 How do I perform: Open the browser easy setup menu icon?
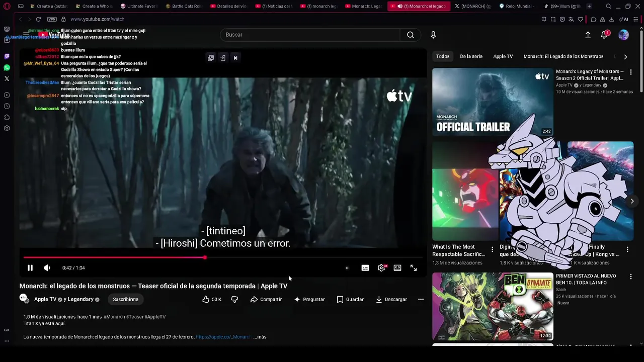(x=636, y=19)
